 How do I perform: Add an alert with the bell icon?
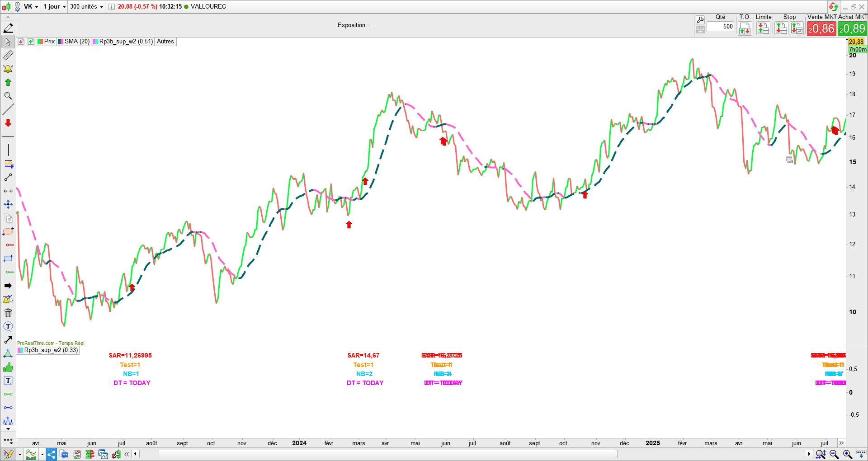pos(8,69)
